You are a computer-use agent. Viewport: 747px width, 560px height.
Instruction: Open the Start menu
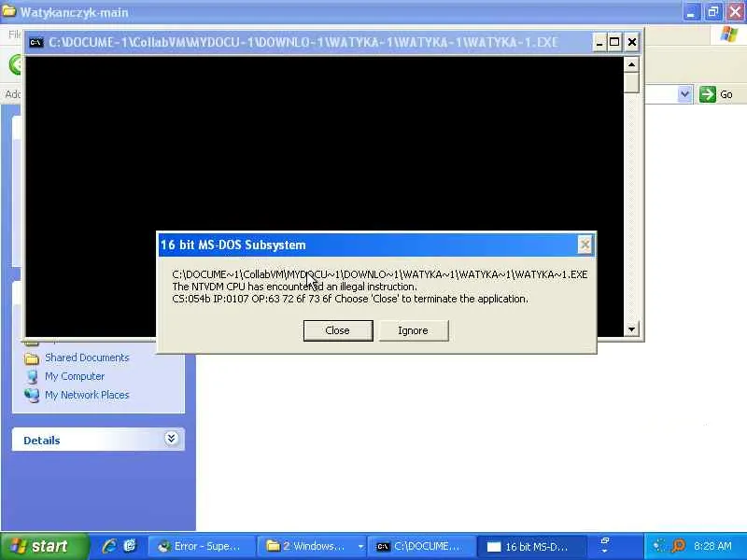coord(44,546)
